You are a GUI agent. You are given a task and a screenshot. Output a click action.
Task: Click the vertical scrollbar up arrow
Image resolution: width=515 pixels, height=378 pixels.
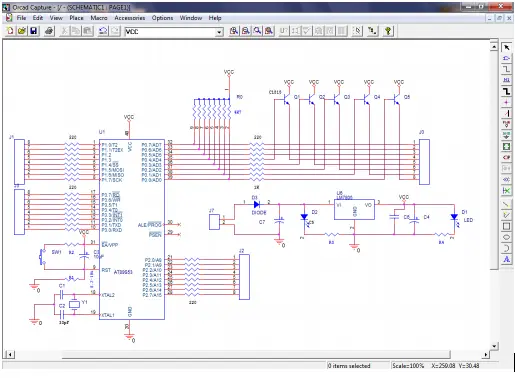tap(494, 47)
